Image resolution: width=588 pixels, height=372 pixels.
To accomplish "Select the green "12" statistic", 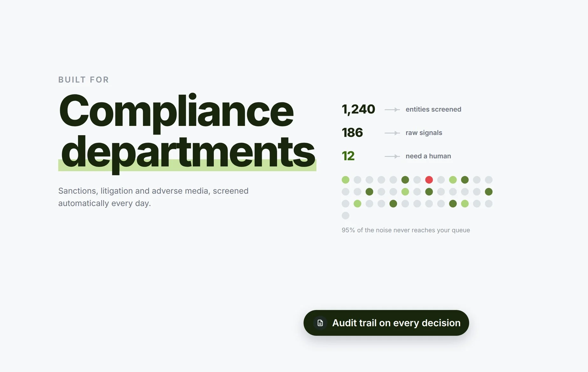I will click(x=348, y=156).
